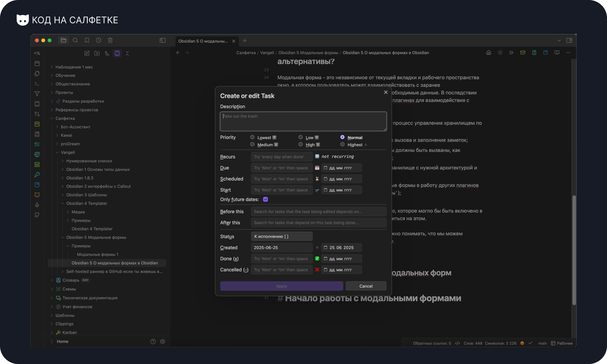Image resolution: width=607 pixels, height=364 pixels.
Task: Click Cancel button
Action: click(x=366, y=286)
